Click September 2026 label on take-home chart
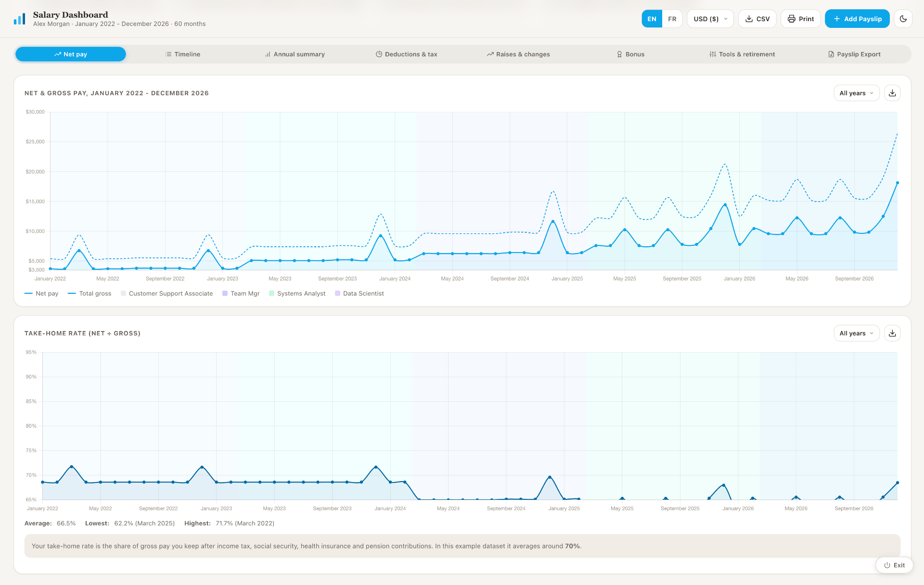This screenshot has width=924, height=585. tap(854, 509)
